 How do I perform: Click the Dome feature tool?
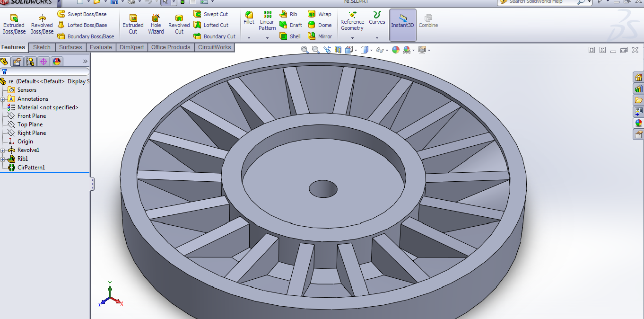[x=320, y=25]
